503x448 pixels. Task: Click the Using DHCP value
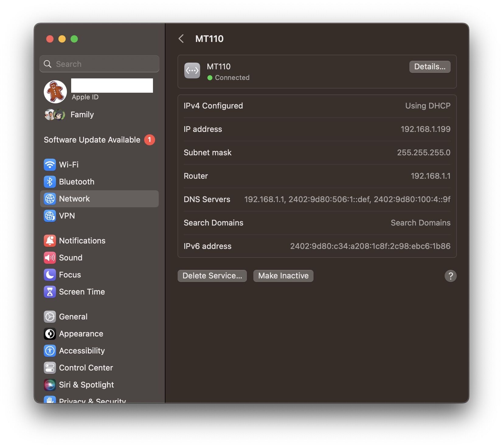(x=428, y=106)
